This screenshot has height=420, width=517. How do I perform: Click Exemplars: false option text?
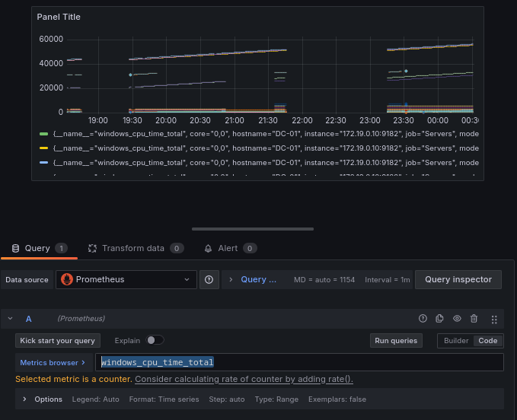tap(337, 399)
